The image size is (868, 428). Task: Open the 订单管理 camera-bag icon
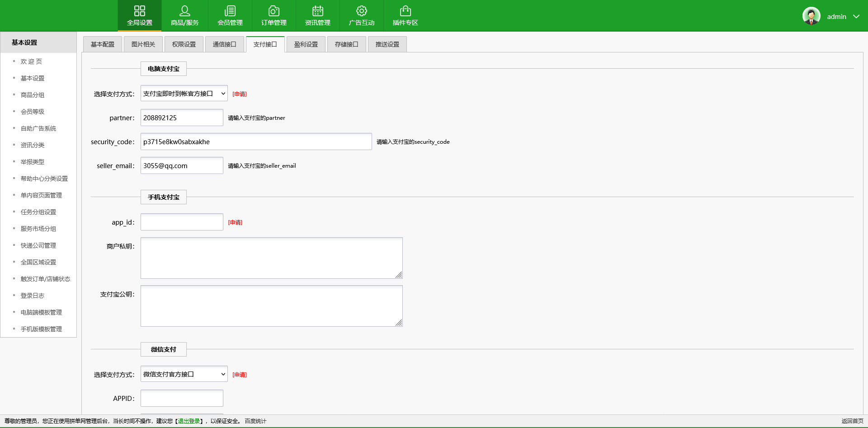click(274, 11)
